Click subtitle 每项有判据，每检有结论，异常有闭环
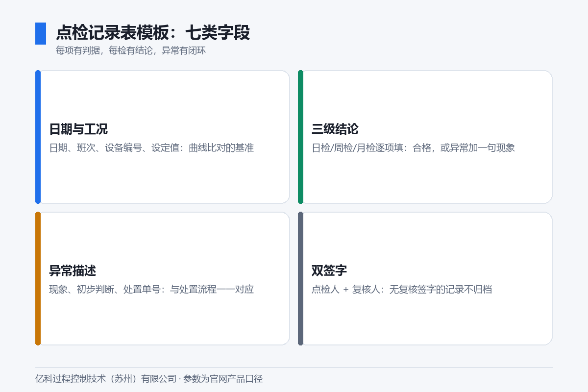Screen dimensions: 588x392 click(x=131, y=51)
